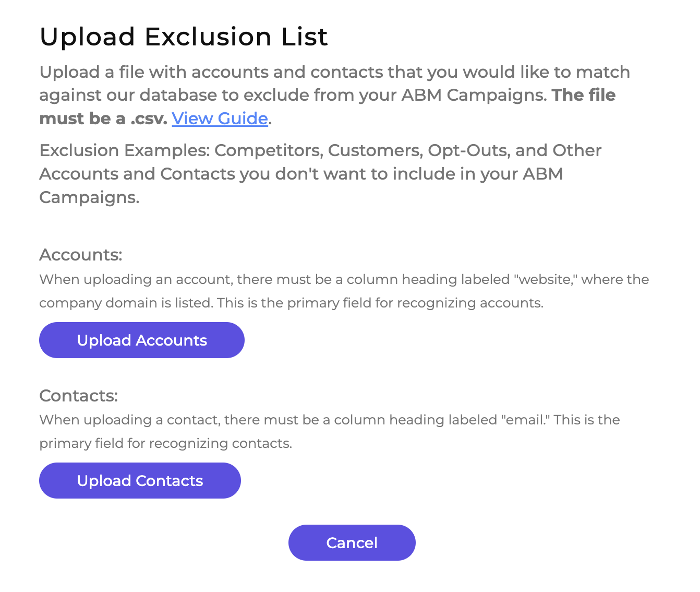The width and height of the screenshot is (700, 592).
Task: Click "company domain is listed" text
Action: pos(126,303)
